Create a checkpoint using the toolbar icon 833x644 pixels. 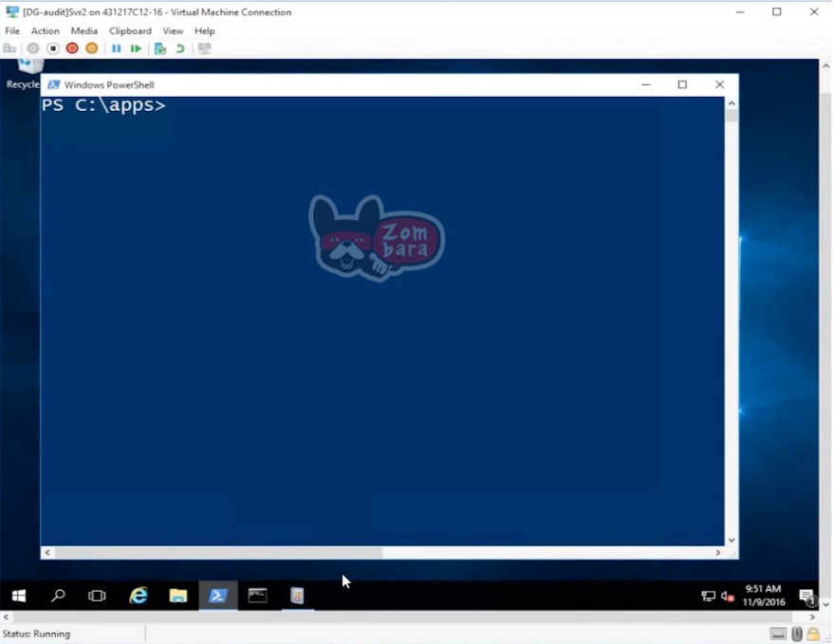[160, 48]
